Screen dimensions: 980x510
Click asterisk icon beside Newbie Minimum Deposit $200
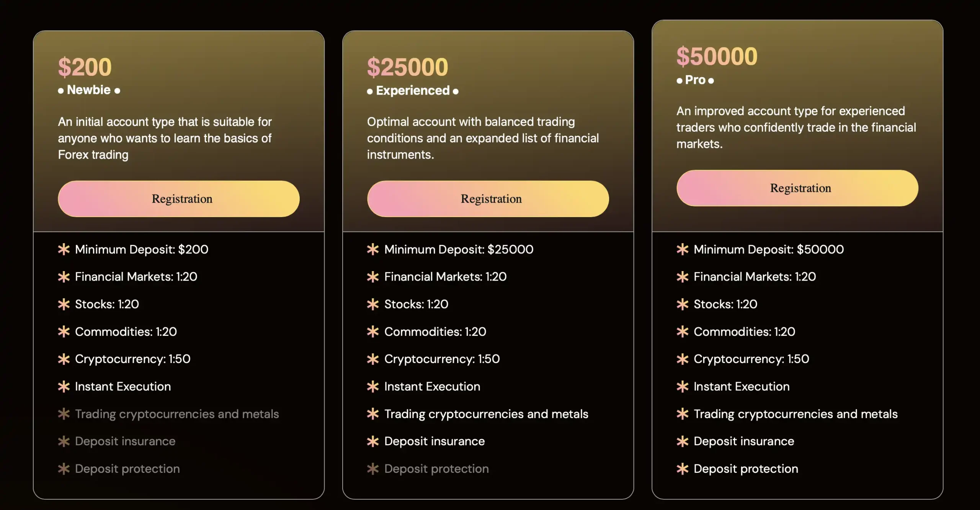[64, 250]
